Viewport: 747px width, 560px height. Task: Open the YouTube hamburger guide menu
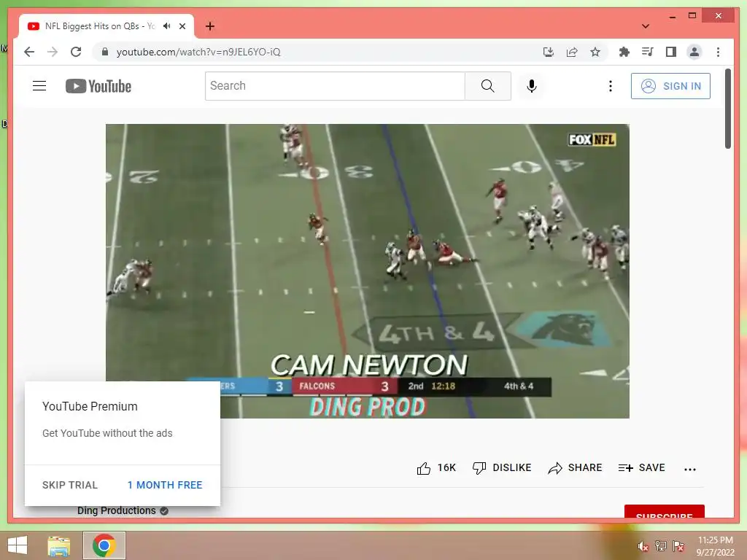(x=39, y=86)
